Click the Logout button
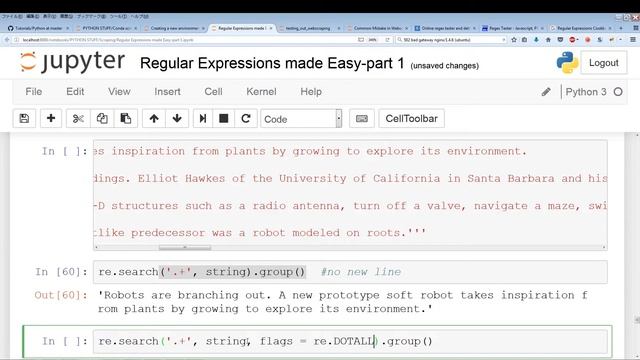This screenshot has width=640, height=360. pyautogui.click(x=604, y=63)
